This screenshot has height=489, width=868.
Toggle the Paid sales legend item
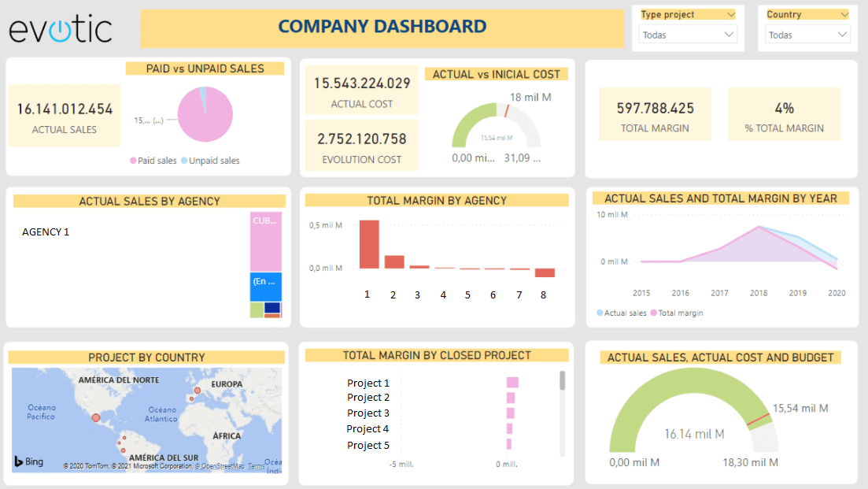coord(153,161)
